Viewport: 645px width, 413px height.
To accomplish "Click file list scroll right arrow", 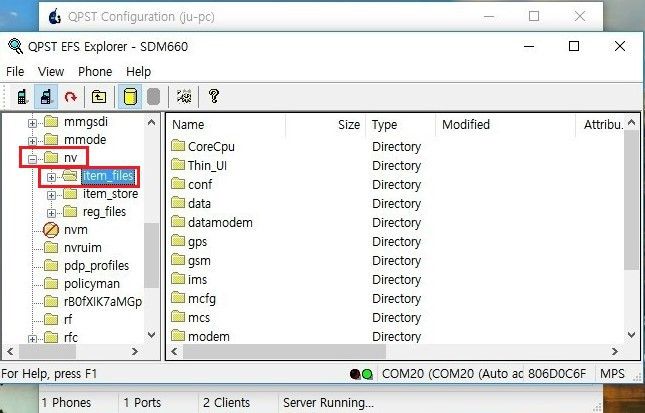I will tap(615, 351).
